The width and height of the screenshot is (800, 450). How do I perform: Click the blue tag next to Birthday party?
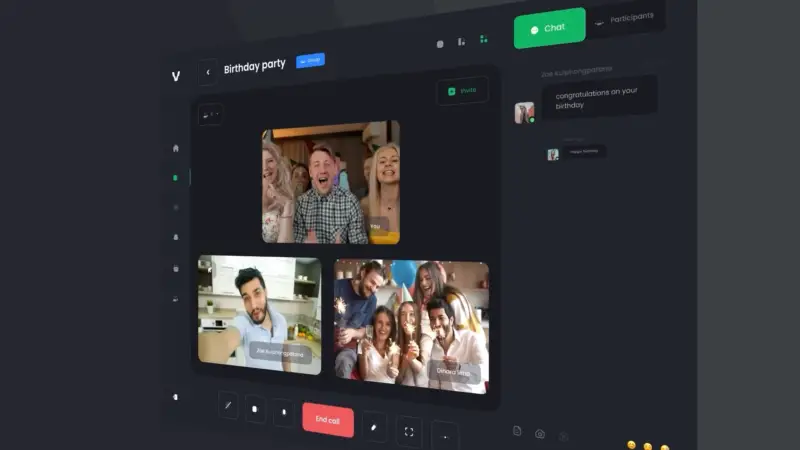[310, 60]
